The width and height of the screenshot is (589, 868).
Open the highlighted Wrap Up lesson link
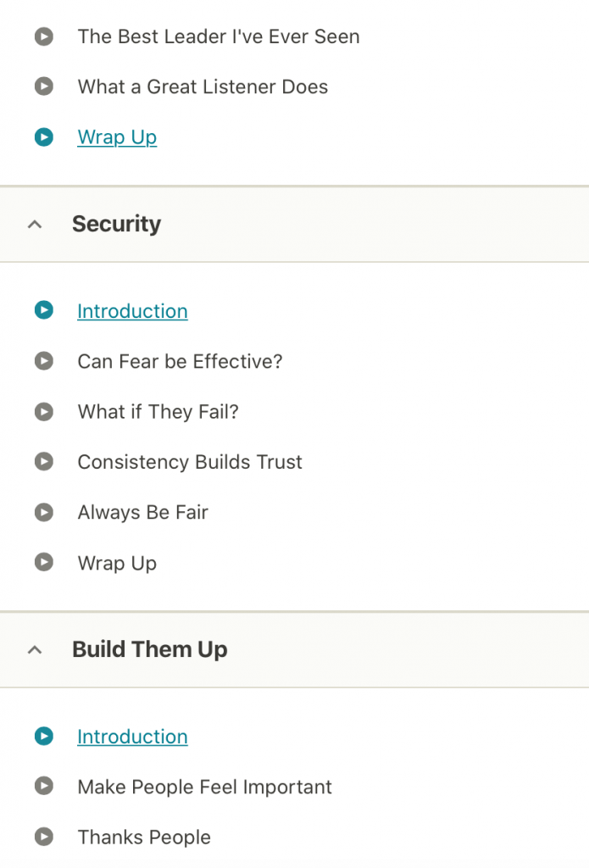pos(117,137)
